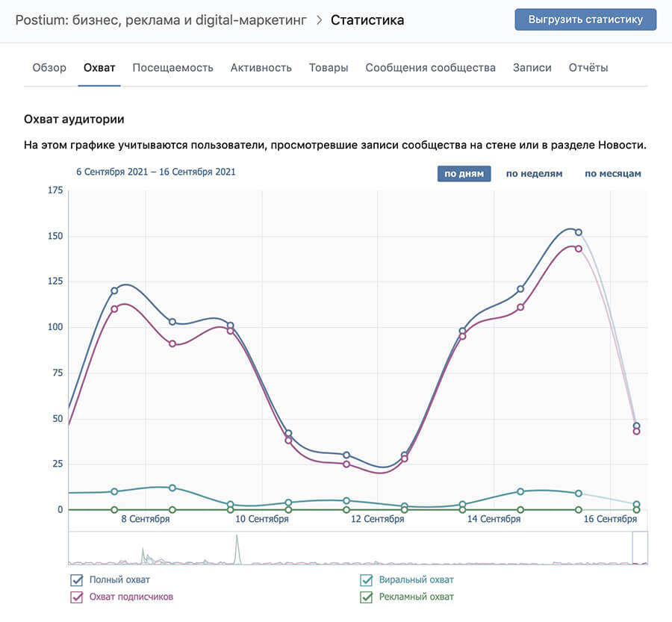
Task: Click the date range 6–16 Сентября 2021
Action: coord(156,172)
